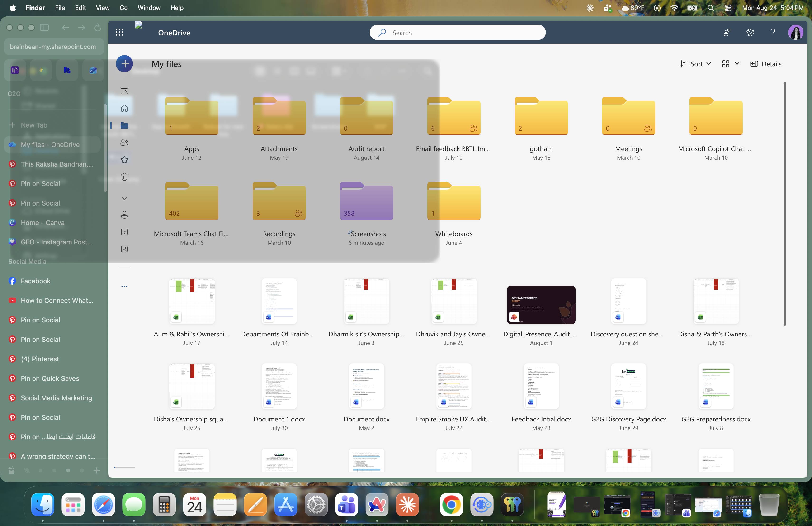The width and height of the screenshot is (812, 526).
Task: Open Photos icon in OneDrive sidebar
Action: click(x=124, y=249)
